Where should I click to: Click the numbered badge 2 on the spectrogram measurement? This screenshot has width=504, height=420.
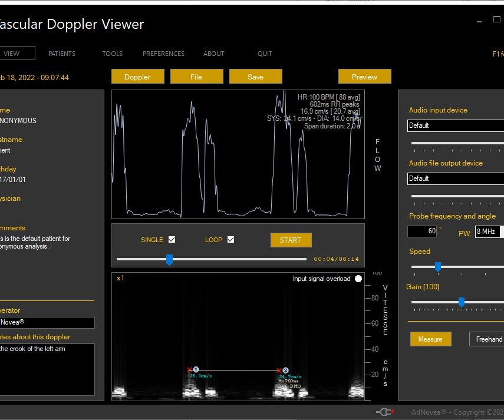[x=285, y=370]
